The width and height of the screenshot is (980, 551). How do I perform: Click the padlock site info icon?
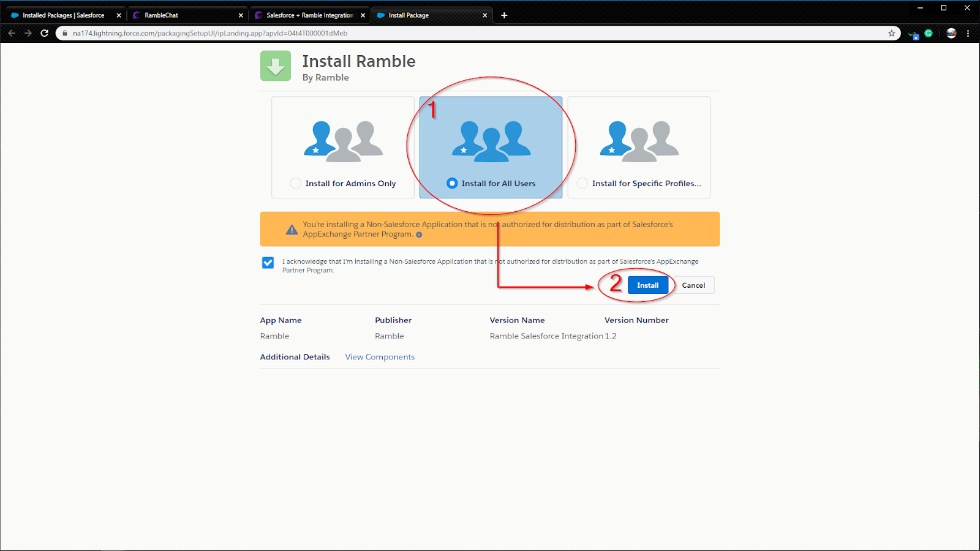pos(65,33)
